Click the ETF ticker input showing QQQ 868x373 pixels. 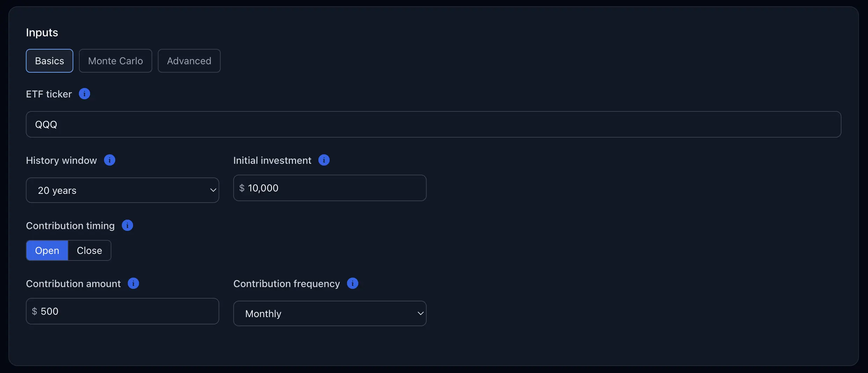pos(433,124)
